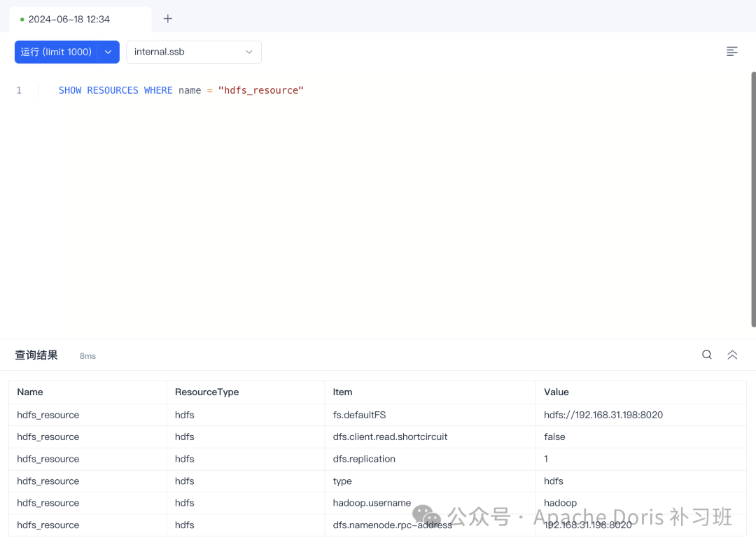Click the format SQL icon at top right
756x547 pixels.
coord(732,51)
